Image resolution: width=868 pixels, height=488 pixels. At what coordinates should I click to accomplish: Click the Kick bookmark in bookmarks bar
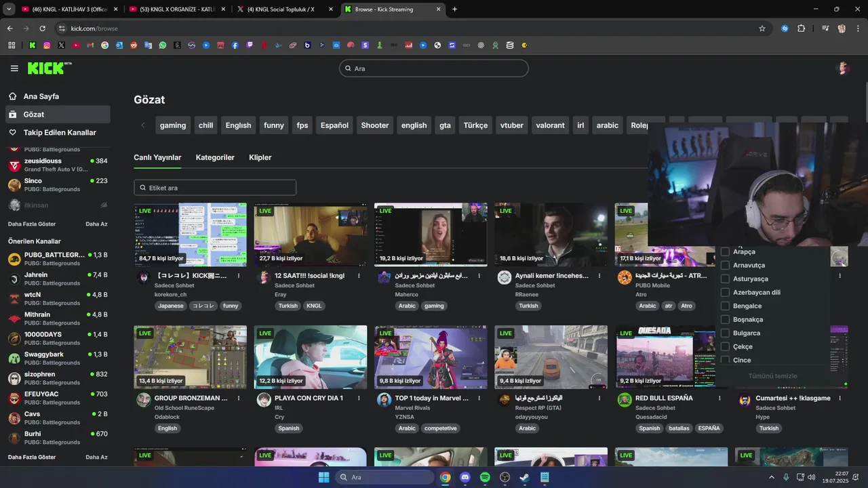click(x=32, y=45)
